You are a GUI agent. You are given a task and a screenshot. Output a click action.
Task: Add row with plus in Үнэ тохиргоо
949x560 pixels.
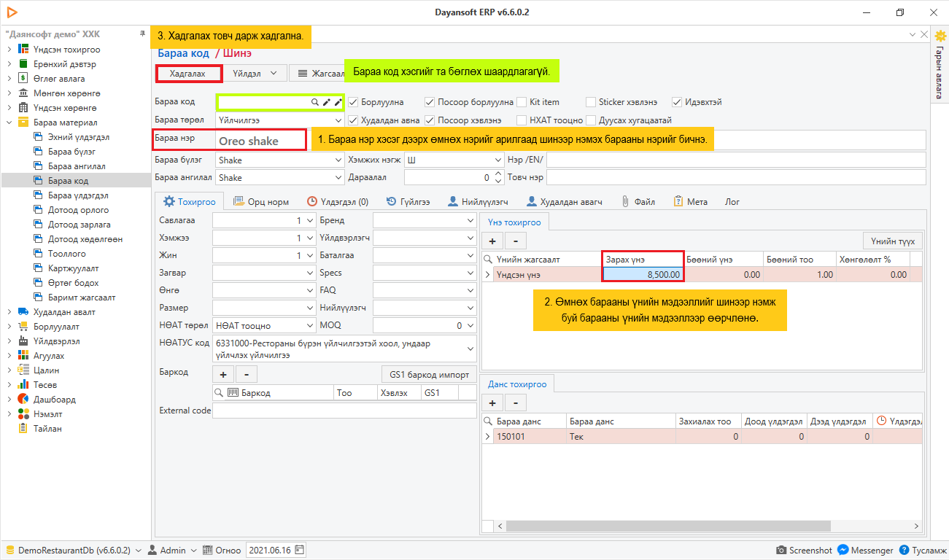(x=492, y=241)
